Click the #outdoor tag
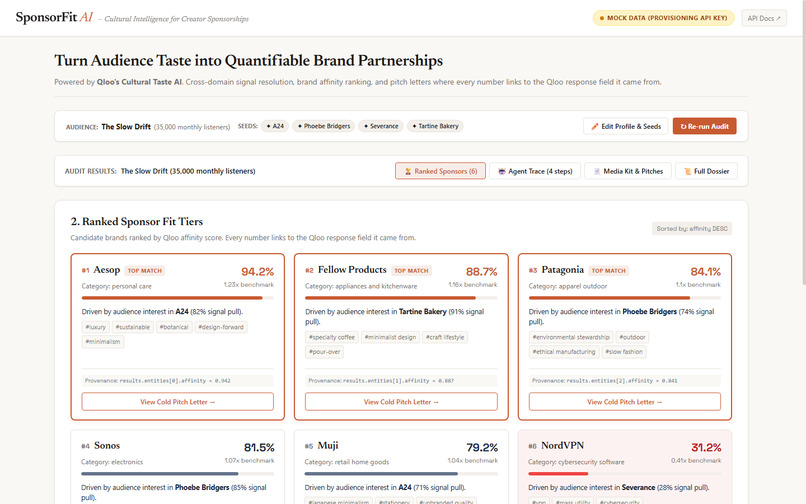 pyautogui.click(x=632, y=337)
